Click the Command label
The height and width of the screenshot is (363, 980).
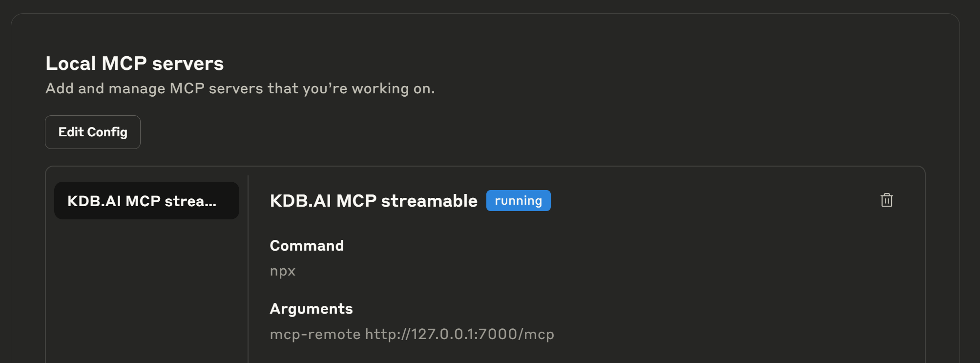[307, 245]
